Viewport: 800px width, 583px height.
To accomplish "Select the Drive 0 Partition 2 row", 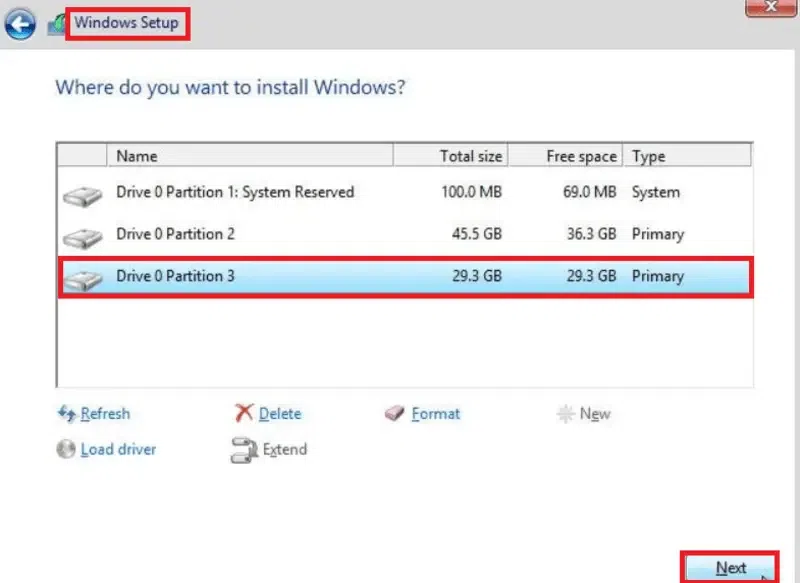I will pos(405,234).
